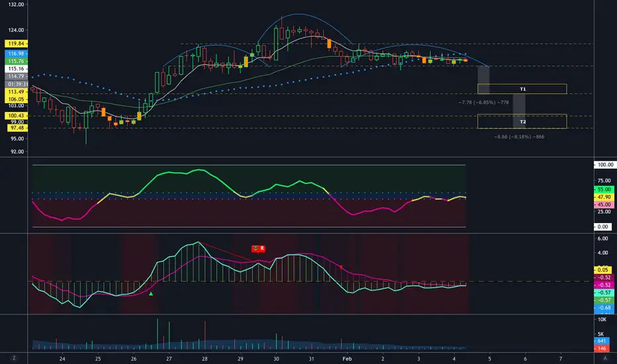Click the 10K volume scale value
This screenshot has width=617, height=364.
(x=602, y=320)
